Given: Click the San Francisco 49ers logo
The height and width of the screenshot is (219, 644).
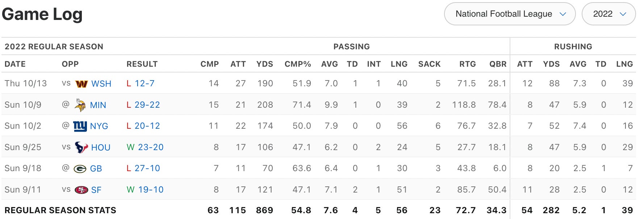Looking at the screenshot, I should pyautogui.click(x=81, y=190).
